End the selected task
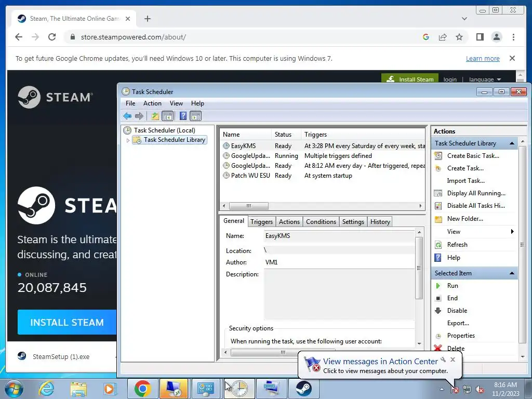The image size is (532, 399). [x=453, y=298]
